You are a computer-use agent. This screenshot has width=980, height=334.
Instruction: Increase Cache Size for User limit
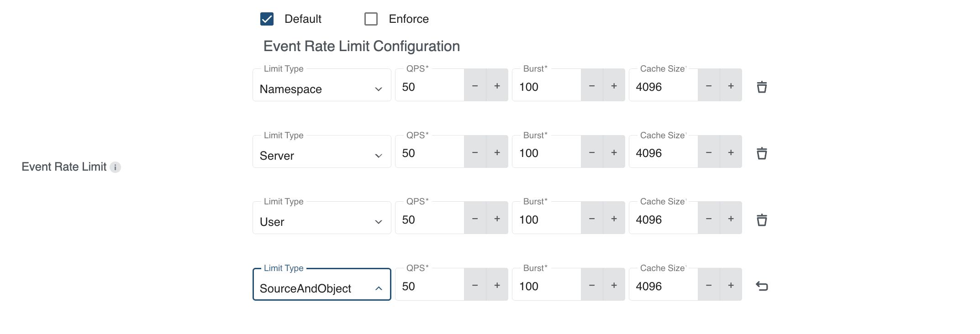point(731,219)
